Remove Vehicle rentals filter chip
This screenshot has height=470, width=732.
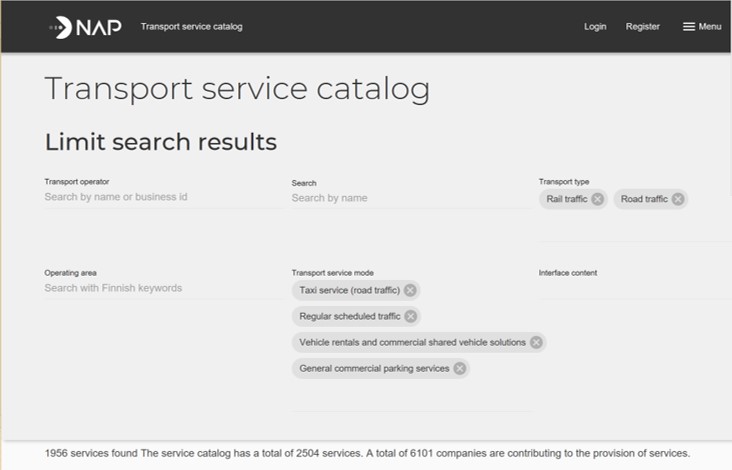536,343
